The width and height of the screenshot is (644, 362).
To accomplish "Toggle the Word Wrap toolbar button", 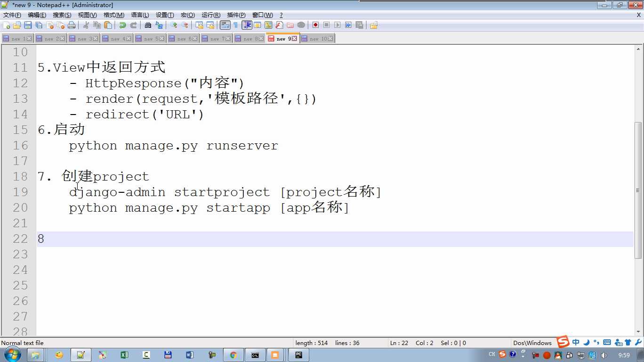I will (225, 25).
